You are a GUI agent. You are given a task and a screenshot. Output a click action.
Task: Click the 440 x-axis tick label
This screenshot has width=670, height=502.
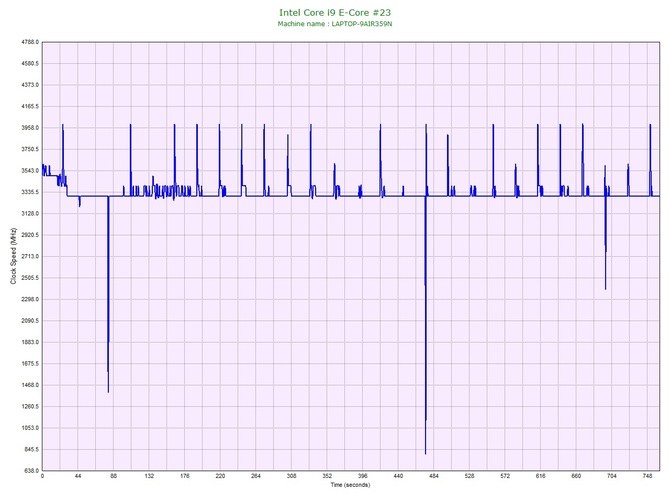coord(398,476)
